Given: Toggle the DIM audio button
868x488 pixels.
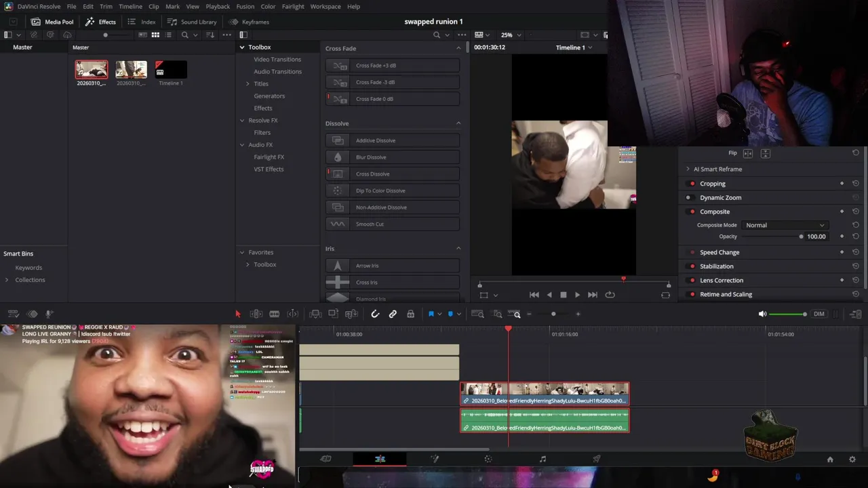Looking at the screenshot, I should (x=819, y=314).
